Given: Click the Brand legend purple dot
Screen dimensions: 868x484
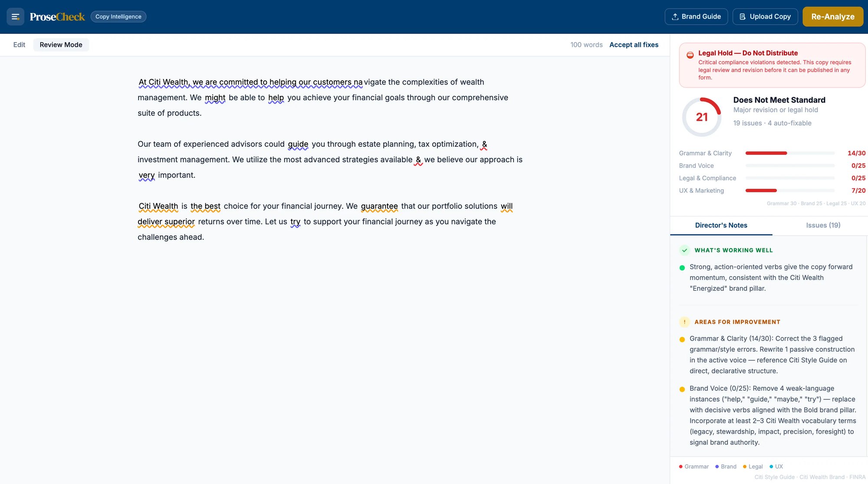Looking at the screenshot, I should (x=717, y=467).
